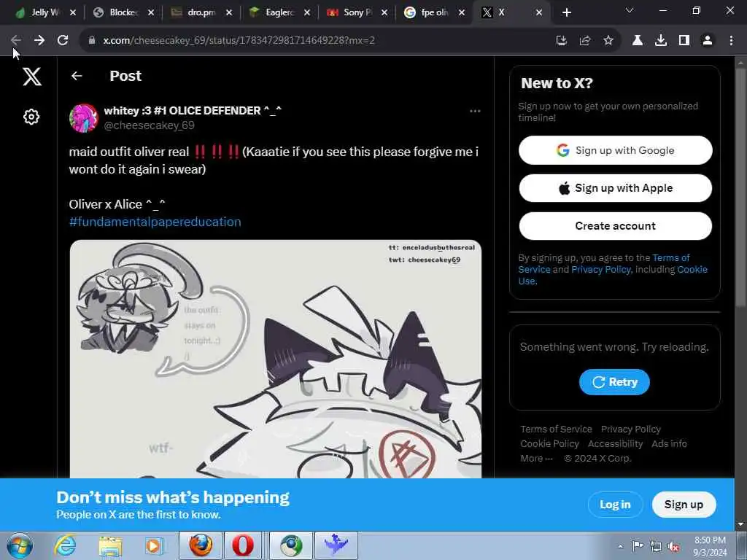Image resolution: width=747 pixels, height=560 pixels.
Task: Open footer Ads info link
Action: coord(669,444)
